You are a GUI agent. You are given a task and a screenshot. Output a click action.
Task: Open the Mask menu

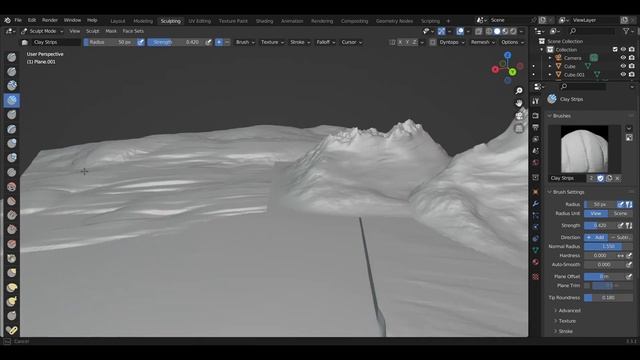pyautogui.click(x=111, y=31)
